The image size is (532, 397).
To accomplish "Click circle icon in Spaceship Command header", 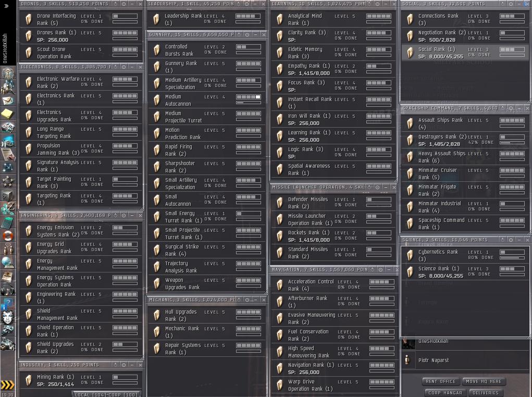I will point(511,108).
